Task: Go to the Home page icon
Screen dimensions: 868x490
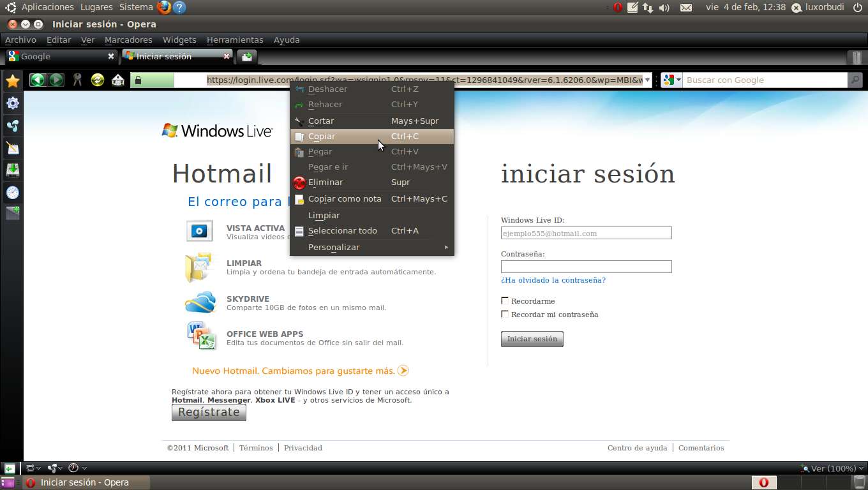Action: click(118, 80)
